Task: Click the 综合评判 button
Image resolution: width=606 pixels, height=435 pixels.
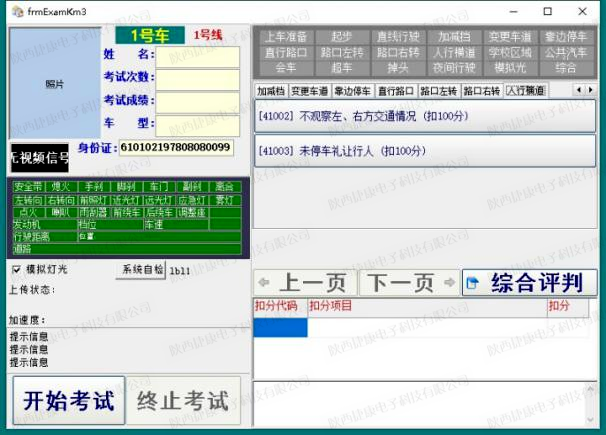Action: tap(527, 282)
